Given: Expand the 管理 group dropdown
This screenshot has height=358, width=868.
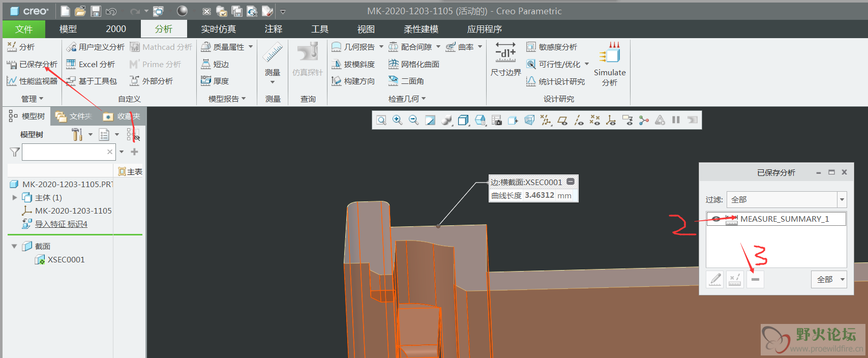Looking at the screenshot, I should (32, 99).
